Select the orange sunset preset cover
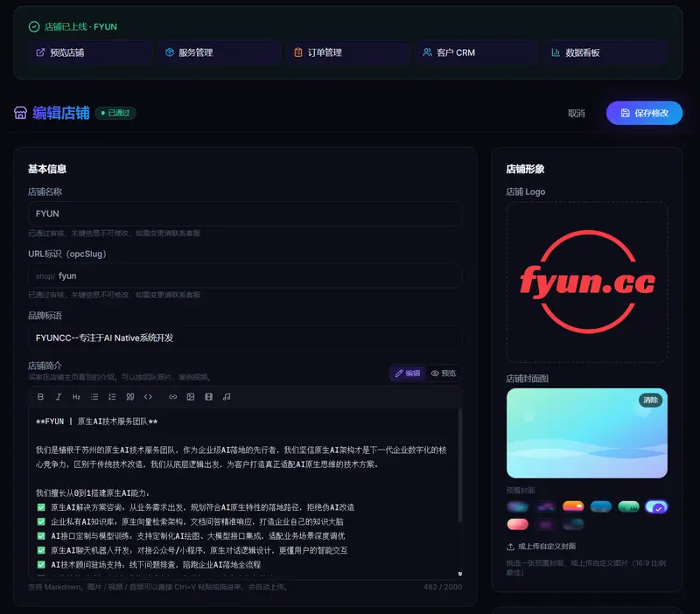 (573, 506)
